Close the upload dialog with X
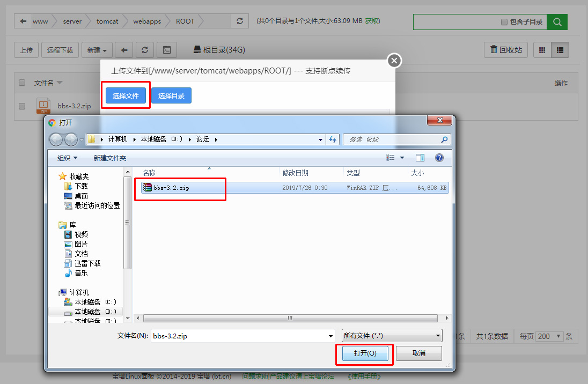Image resolution: width=588 pixels, height=384 pixels. click(394, 61)
